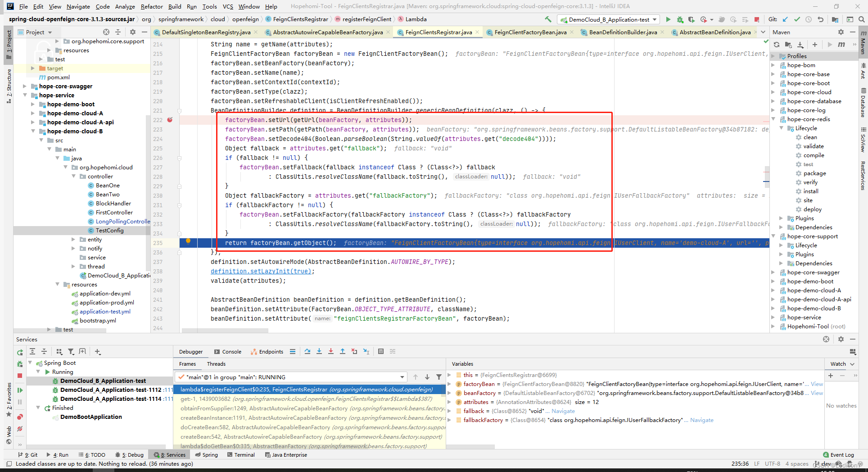
Task: Select the doCreateBean:582 stack frame
Action: click(310, 427)
